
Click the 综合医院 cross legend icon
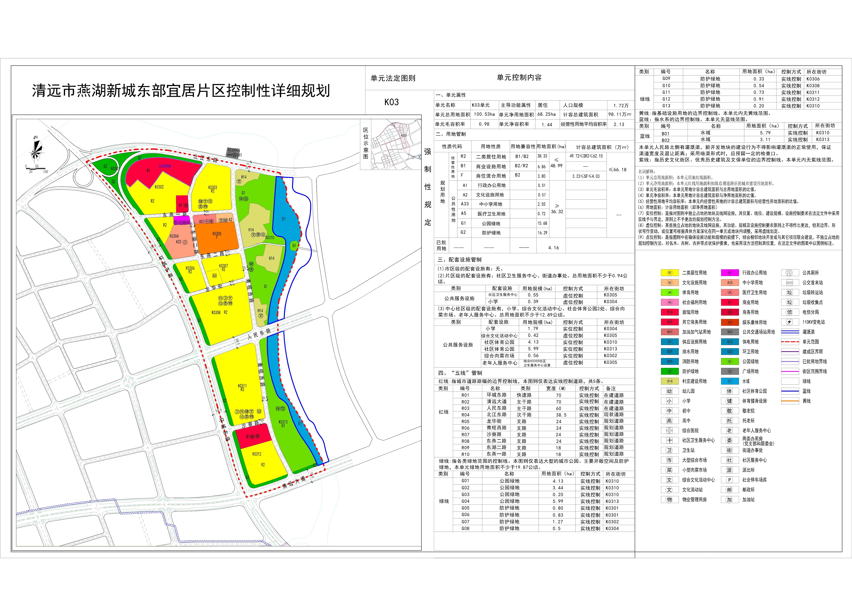point(670,431)
